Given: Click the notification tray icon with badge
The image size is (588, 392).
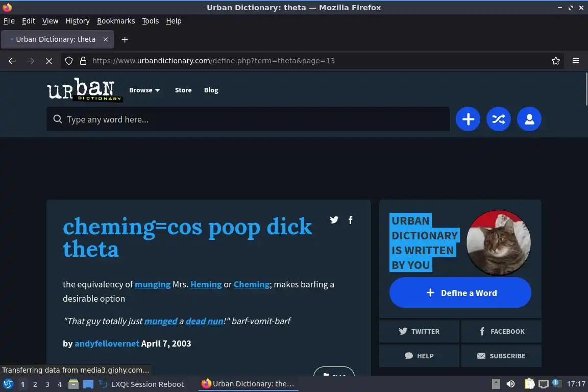Looking at the screenshot, I should [x=556, y=383].
